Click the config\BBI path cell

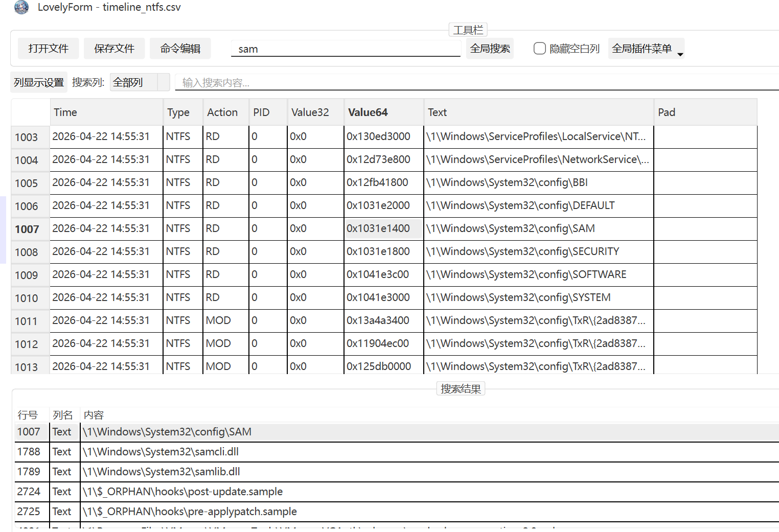(539, 182)
